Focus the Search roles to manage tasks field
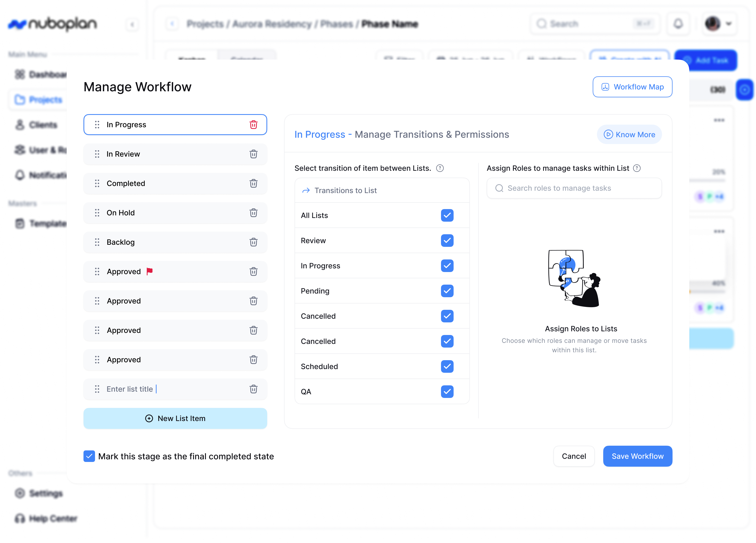Viewport: 756px width, 543px height. 574,188
